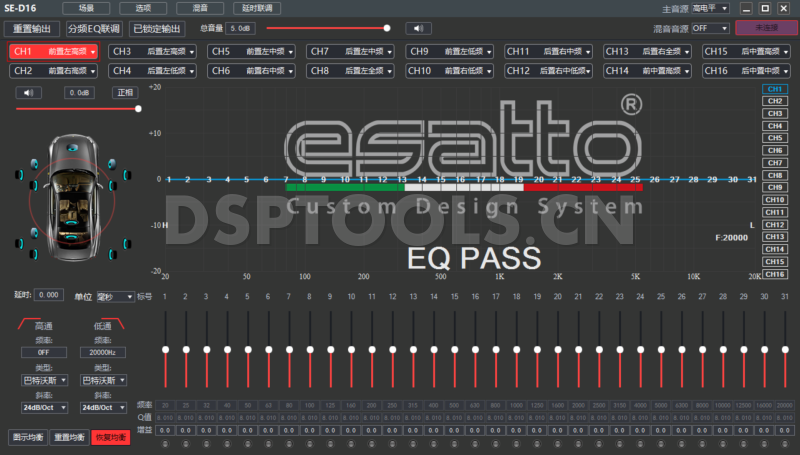Toggle the CH1 curve in graph legend
The height and width of the screenshot is (455, 800).
click(774, 89)
